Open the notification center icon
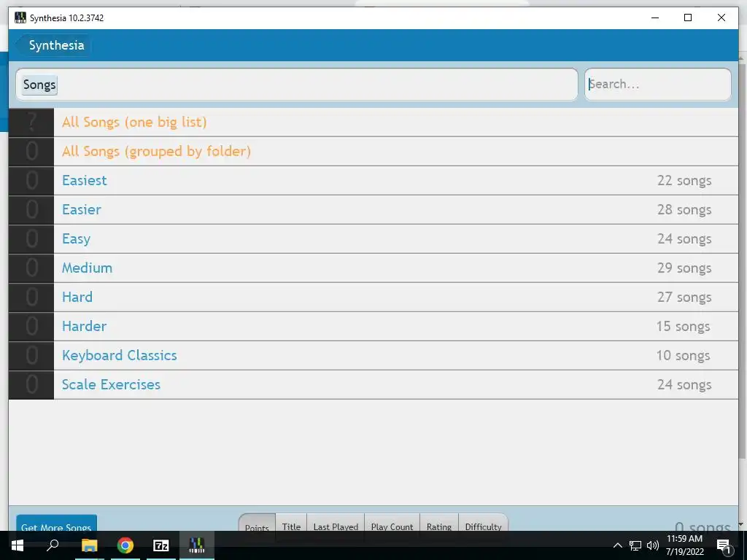 pos(724,545)
